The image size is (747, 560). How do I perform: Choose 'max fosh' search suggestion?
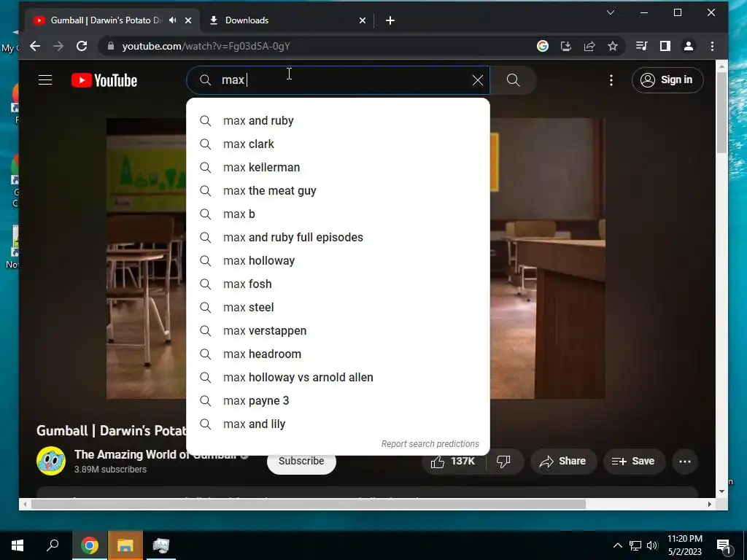(338, 284)
